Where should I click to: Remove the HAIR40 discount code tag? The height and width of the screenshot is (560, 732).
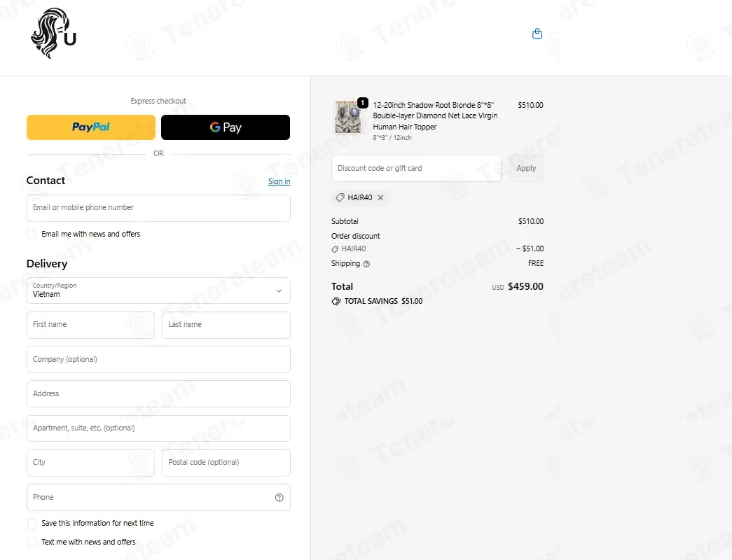pos(380,197)
